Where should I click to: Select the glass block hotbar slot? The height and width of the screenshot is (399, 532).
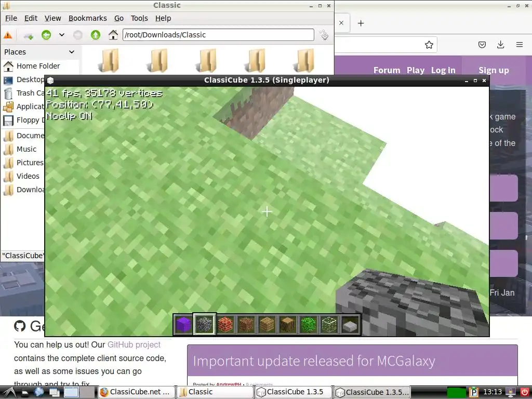coord(329,324)
